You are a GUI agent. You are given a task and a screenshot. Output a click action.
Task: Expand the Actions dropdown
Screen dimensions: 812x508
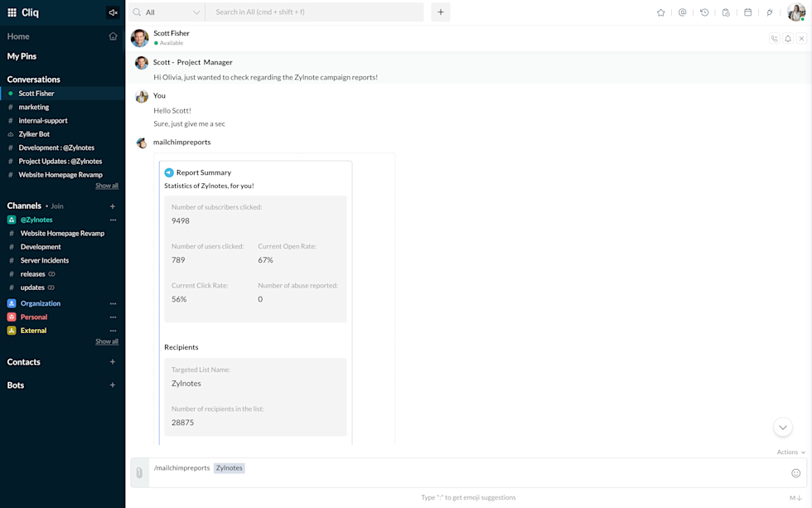click(790, 452)
